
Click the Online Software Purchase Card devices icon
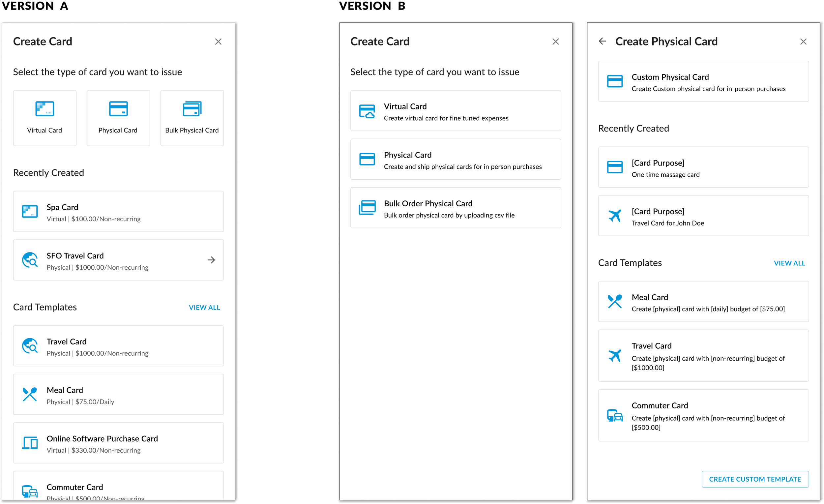[x=30, y=443]
